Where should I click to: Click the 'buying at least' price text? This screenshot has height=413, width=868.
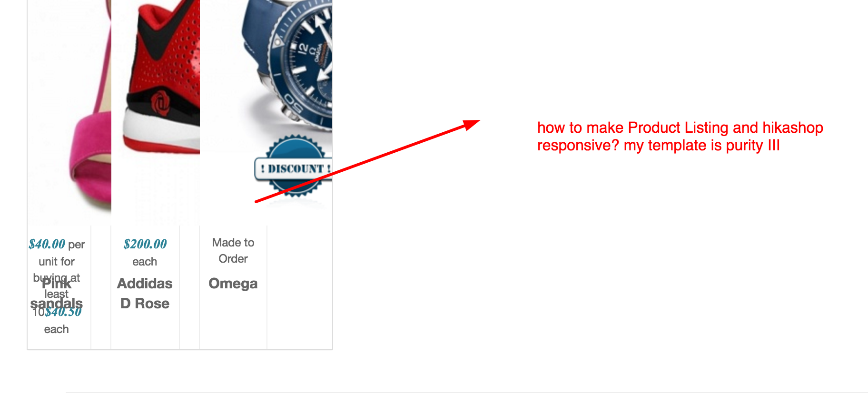(57, 286)
